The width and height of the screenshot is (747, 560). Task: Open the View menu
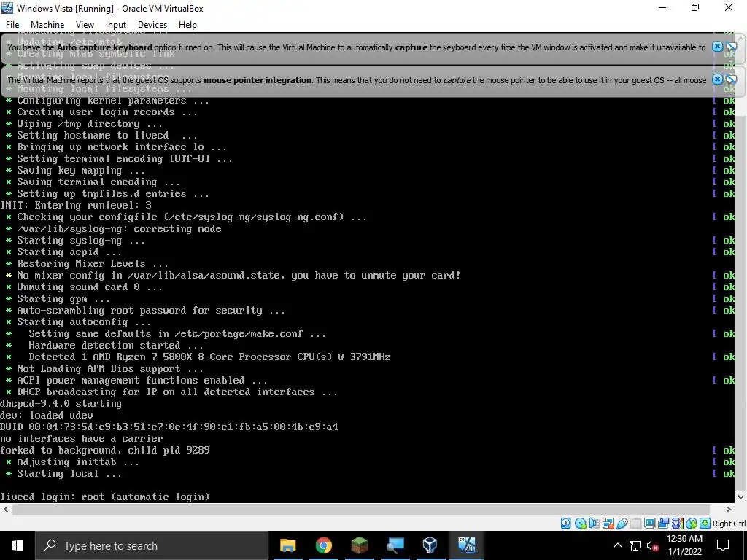point(85,25)
